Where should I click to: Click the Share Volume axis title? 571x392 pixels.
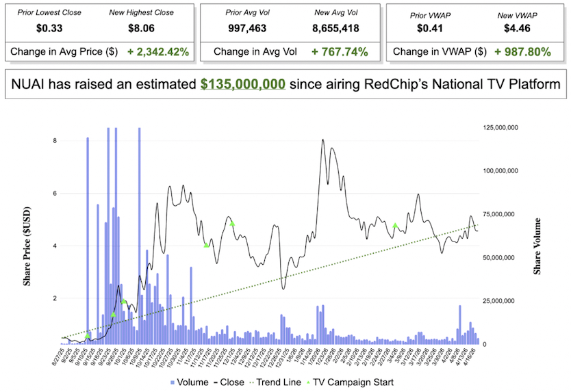537,246
